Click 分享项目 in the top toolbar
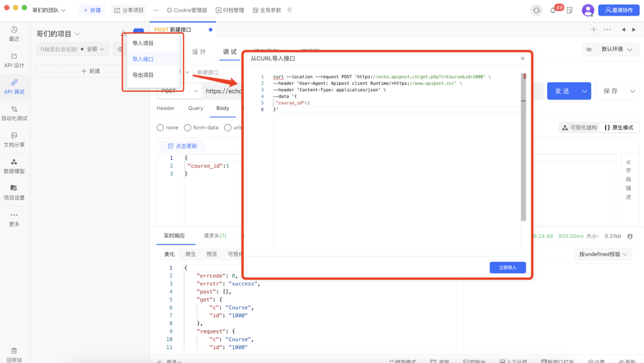This screenshot has height=363, width=644. pos(129,10)
